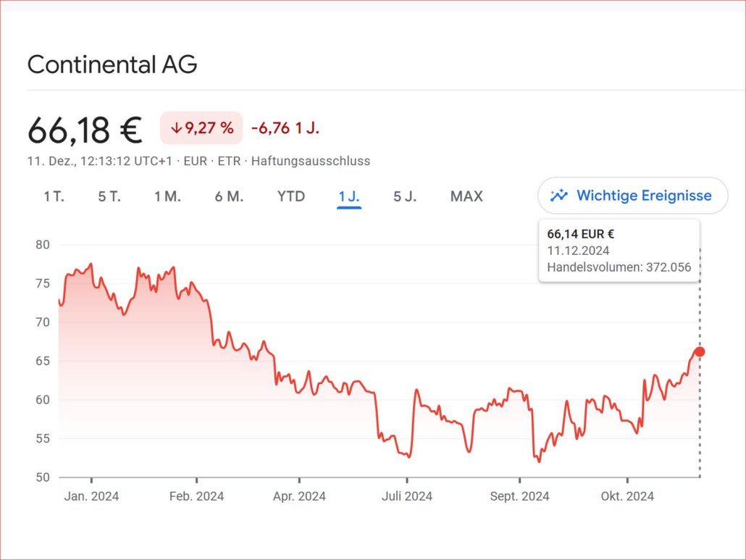Show the MAX time range
This screenshot has height=560, width=746.
[466, 196]
